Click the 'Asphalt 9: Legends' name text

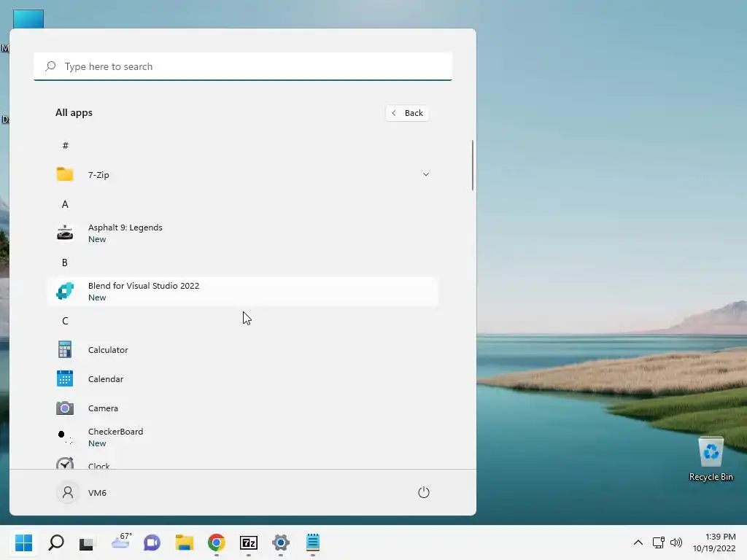[125, 227]
